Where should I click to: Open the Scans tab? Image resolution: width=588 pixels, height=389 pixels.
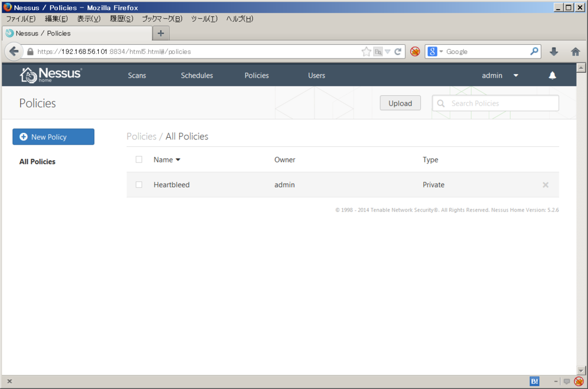pyautogui.click(x=137, y=75)
